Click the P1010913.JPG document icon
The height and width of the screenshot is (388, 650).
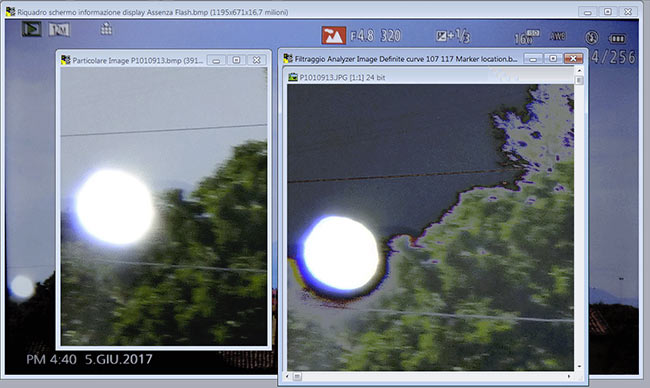point(293,77)
